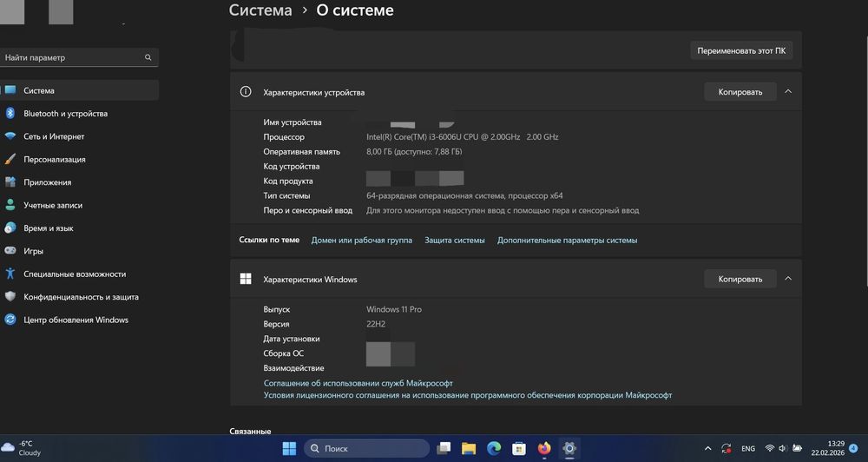Image resolution: width=868 pixels, height=462 pixels.
Task: Click the info icon beside Характеристики устройства
Action: 246,92
